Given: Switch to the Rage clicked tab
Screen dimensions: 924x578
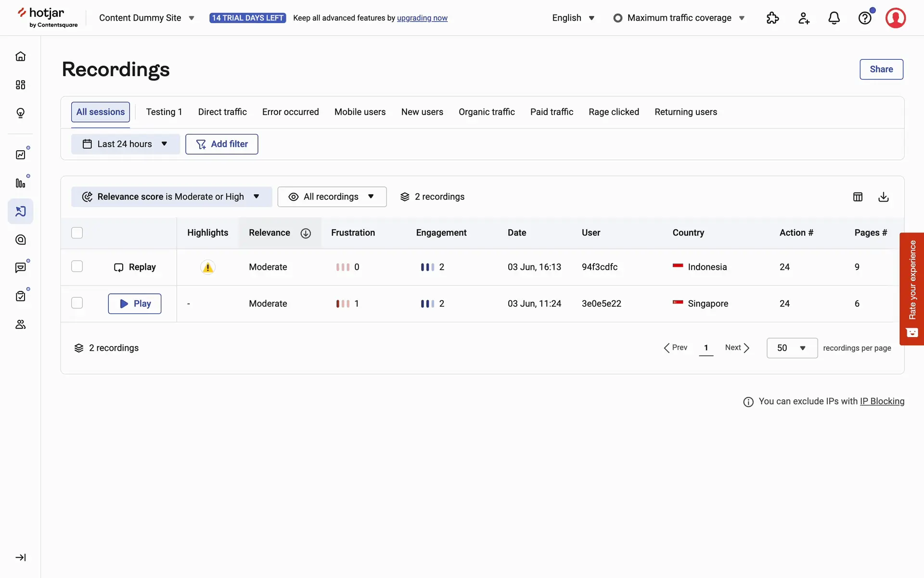Looking at the screenshot, I should (614, 112).
